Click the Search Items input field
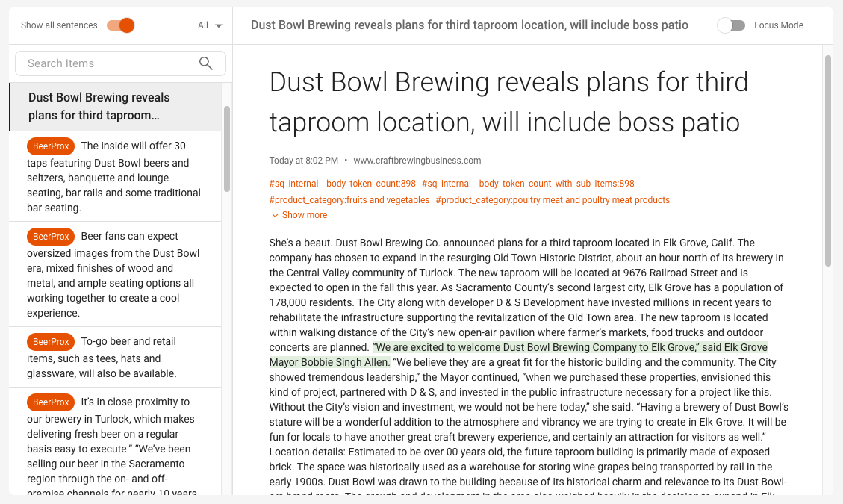This screenshot has height=504, width=843. point(120,63)
